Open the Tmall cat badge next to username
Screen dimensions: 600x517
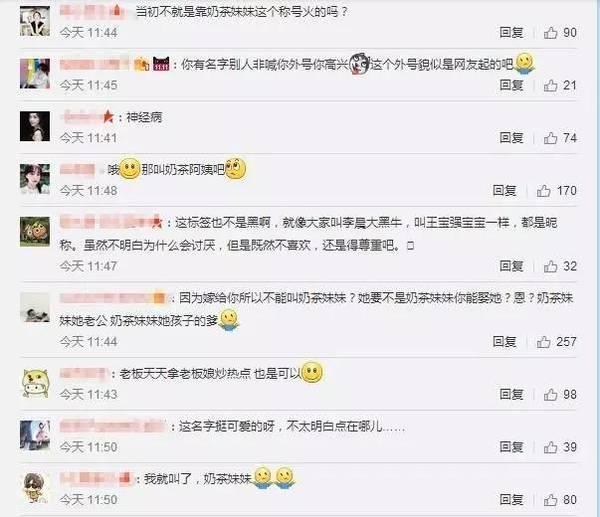pos(161,64)
